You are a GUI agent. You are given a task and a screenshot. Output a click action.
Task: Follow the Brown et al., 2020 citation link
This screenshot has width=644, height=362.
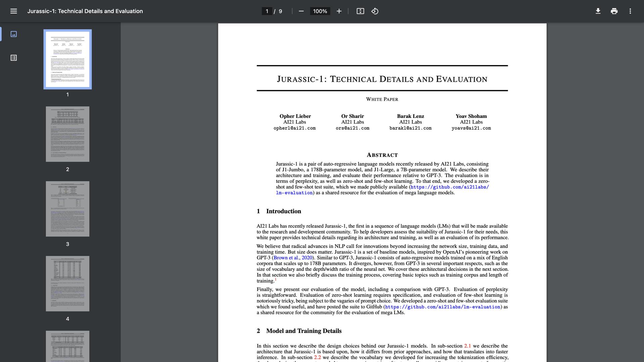[293, 258]
